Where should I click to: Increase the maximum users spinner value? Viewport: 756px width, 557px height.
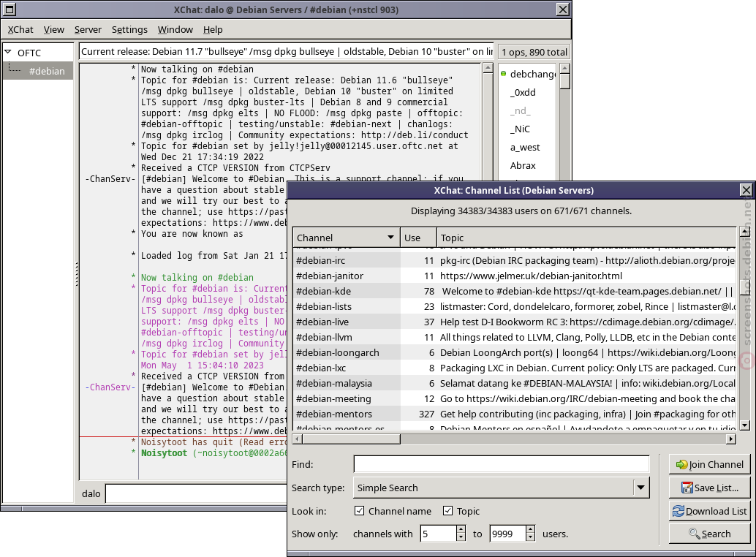[530, 529]
